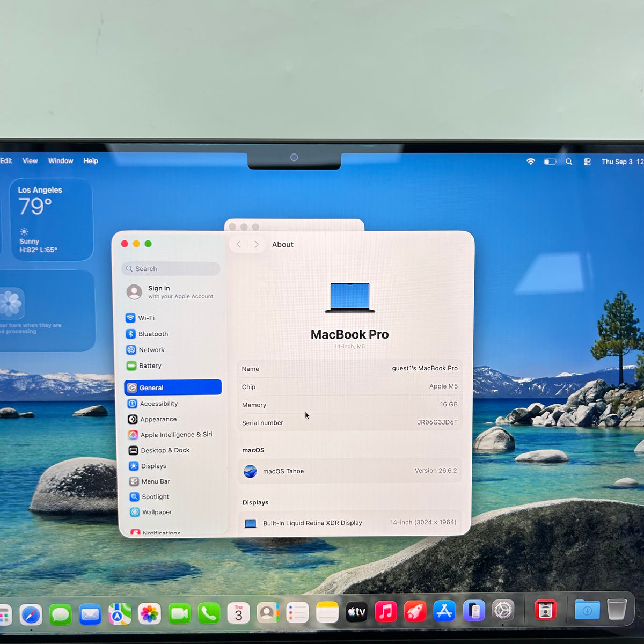Open the Window menu
The height and width of the screenshot is (644, 644).
pos(61,161)
